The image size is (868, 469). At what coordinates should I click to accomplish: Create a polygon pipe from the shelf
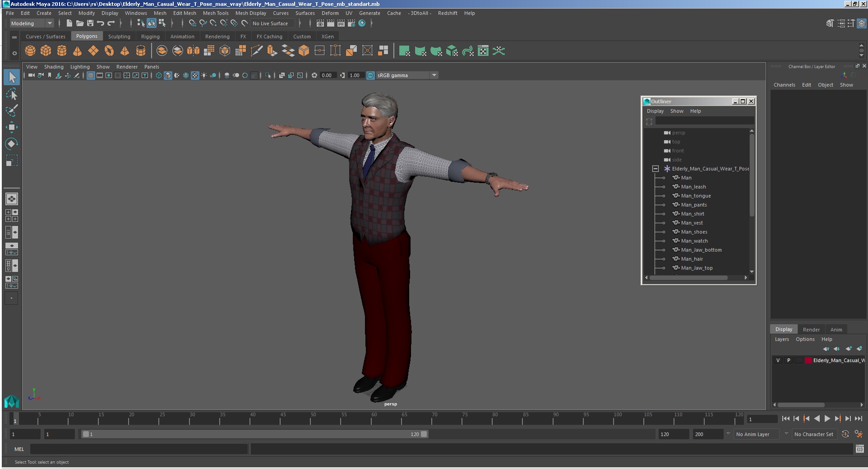tap(141, 51)
